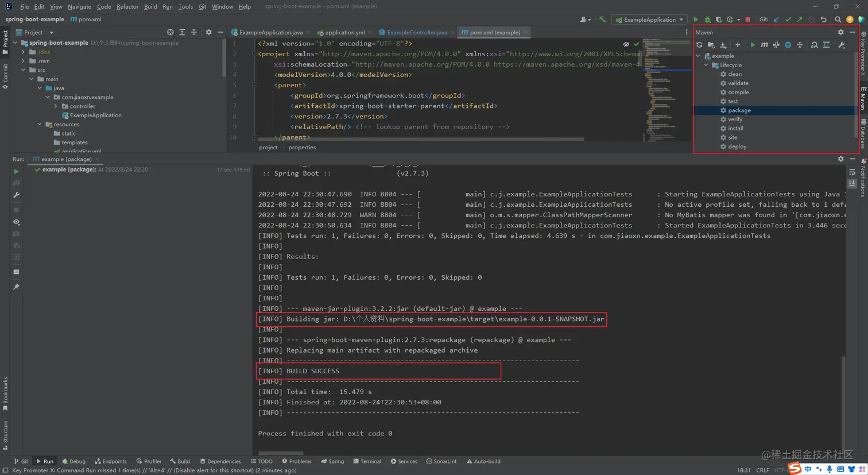Screen dimensions: 868x475
Task: Pin the Run tab with pin icon
Action: 16,287
